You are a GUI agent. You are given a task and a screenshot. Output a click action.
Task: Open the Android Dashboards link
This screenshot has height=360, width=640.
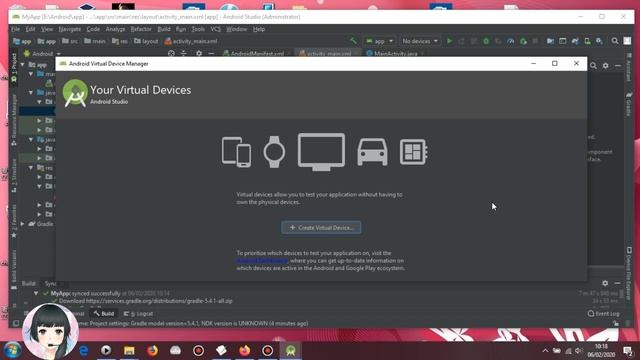pos(262,260)
